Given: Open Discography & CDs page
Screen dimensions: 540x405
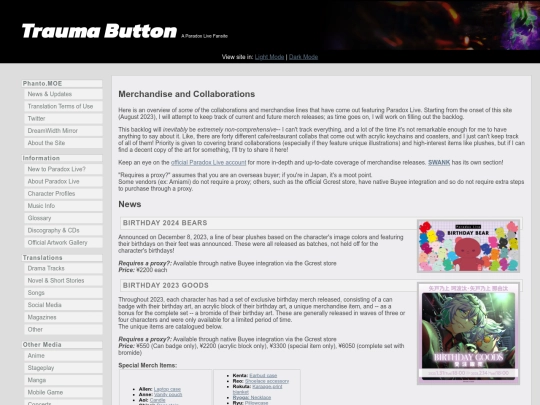Looking at the screenshot, I should [63, 230].
